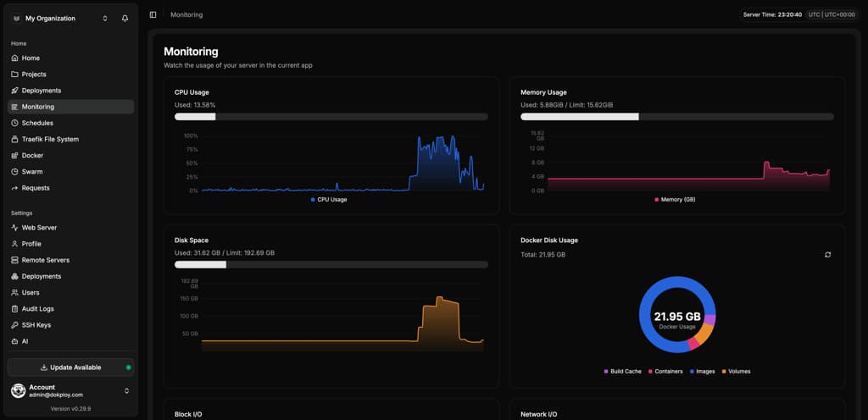
Task: Click the Update Available button
Action: click(x=71, y=367)
